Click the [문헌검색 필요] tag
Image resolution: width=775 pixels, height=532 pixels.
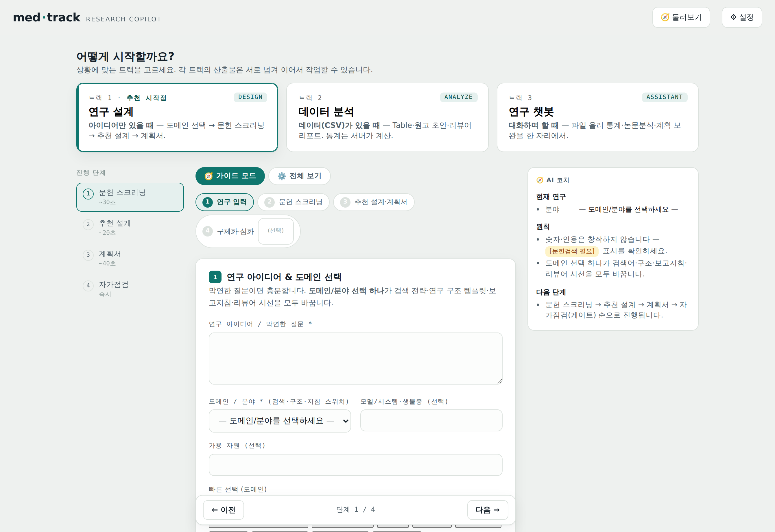click(572, 251)
